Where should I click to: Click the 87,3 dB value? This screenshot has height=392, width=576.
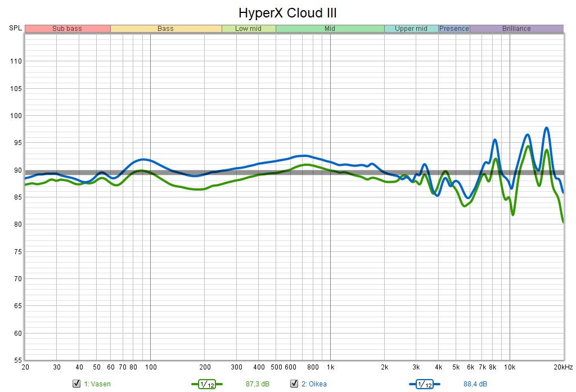click(258, 384)
